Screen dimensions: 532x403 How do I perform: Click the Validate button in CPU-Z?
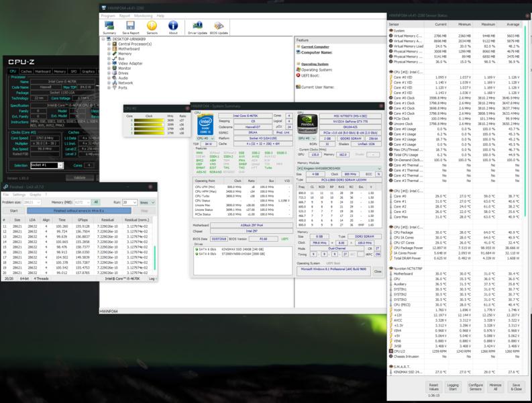[80, 178]
